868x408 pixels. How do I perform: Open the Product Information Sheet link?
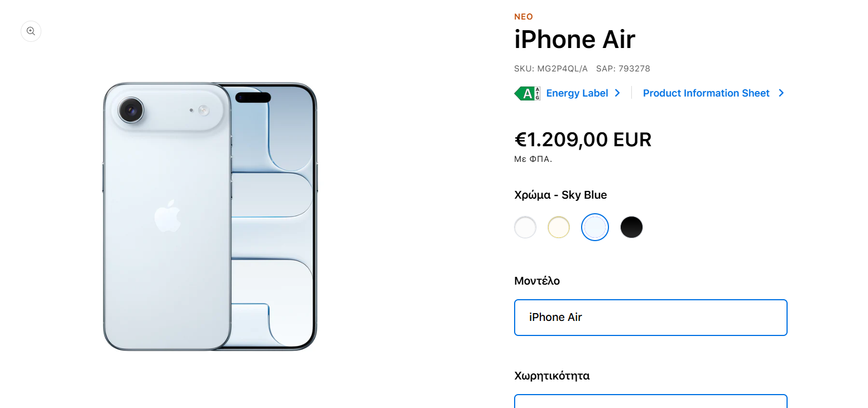tap(706, 93)
